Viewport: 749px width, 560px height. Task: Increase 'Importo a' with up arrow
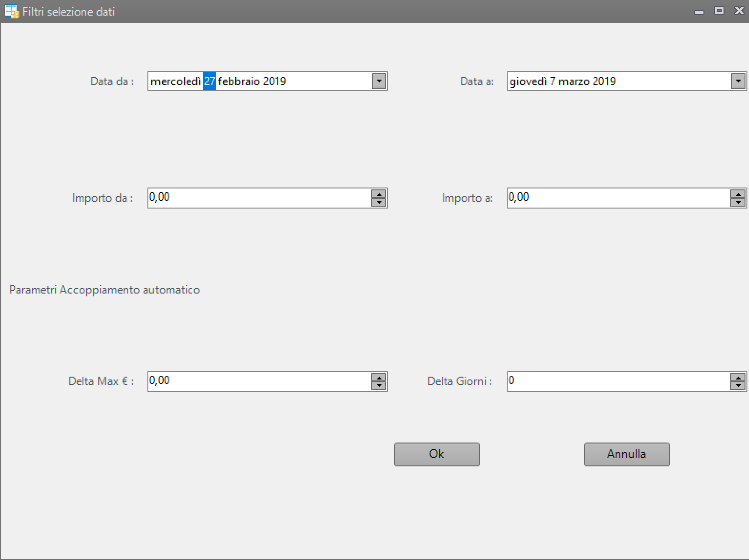tap(738, 194)
